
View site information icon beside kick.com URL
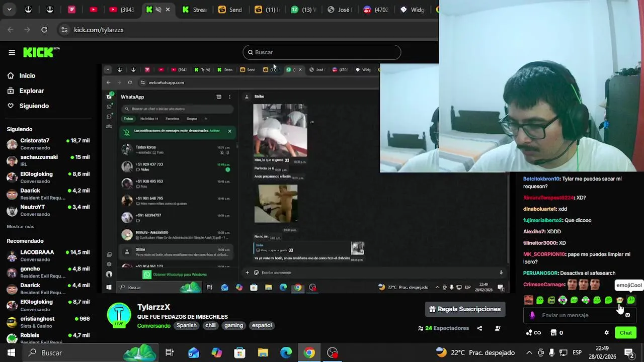(x=64, y=30)
